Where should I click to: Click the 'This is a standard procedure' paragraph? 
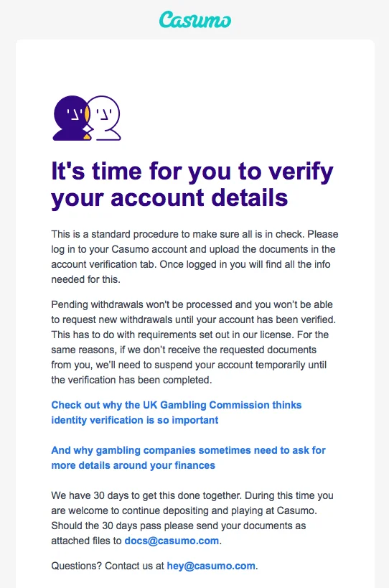pyautogui.click(x=194, y=257)
